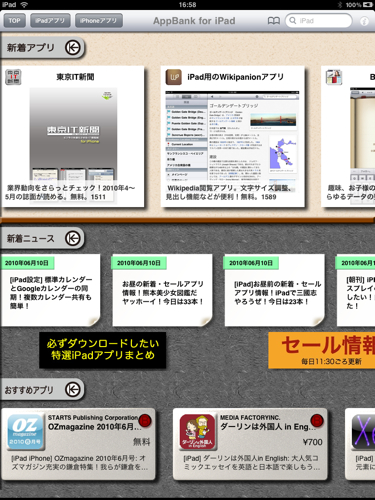Tap the info icon in toolbar
This screenshot has height=500, width=375.
(x=364, y=21)
